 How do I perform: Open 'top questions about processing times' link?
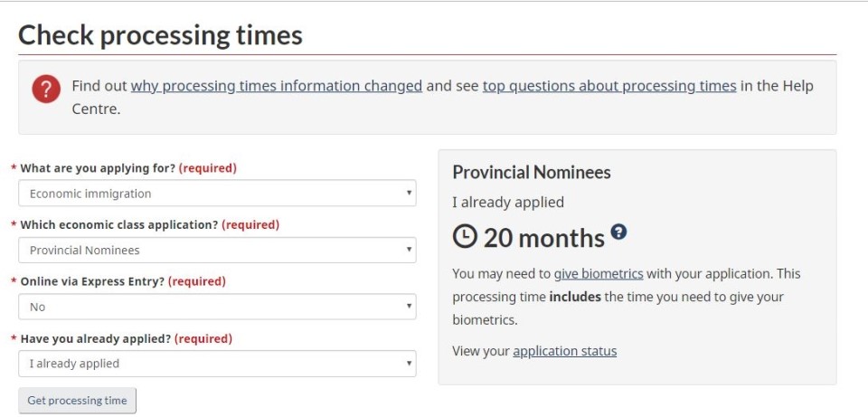click(x=609, y=87)
